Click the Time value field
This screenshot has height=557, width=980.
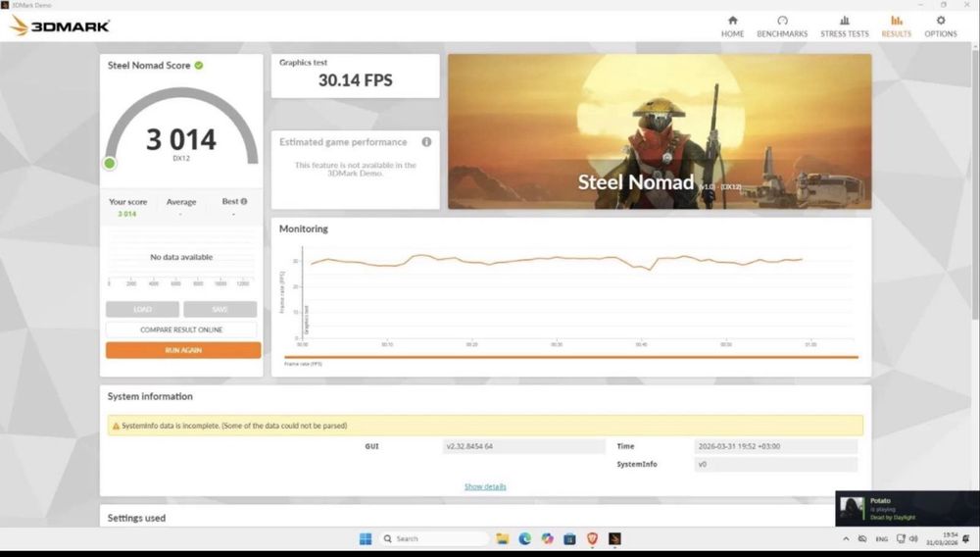[775, 446]
